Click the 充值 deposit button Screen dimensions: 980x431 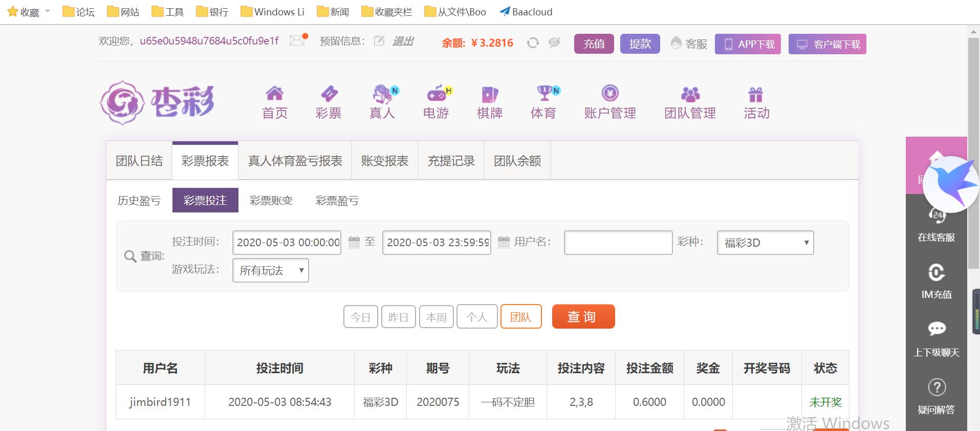[x=594, y=44]
